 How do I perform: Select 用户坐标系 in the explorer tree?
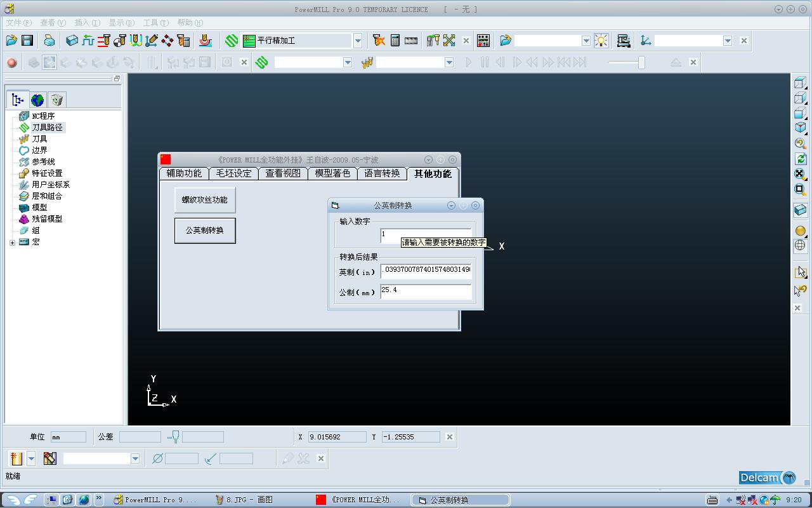pos(51,185)
